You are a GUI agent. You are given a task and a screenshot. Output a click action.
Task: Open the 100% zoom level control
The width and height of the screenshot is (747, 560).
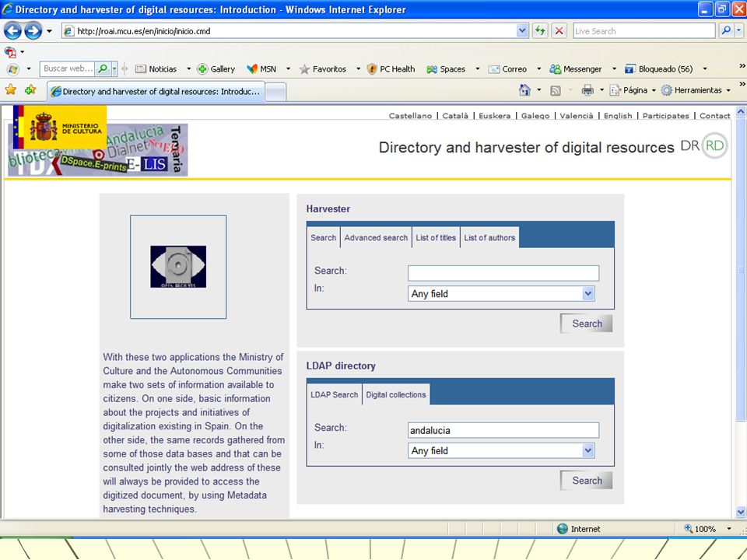click(707, 529)
